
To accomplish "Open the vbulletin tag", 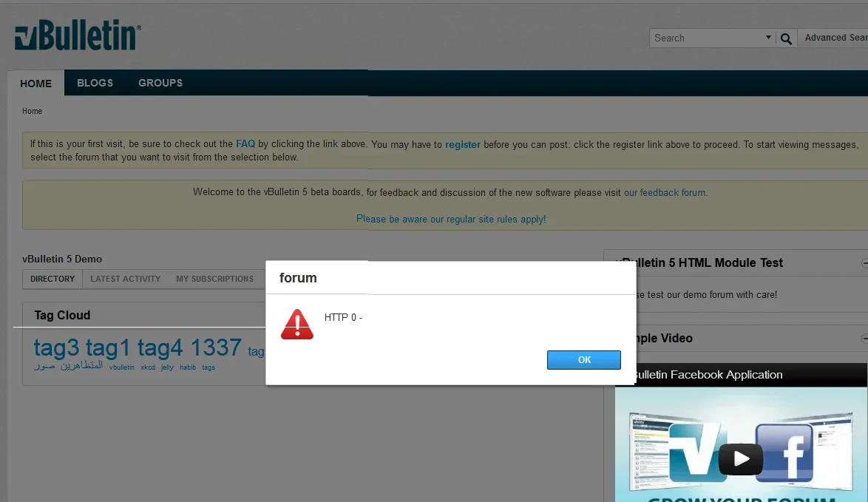I will (122, 367).
